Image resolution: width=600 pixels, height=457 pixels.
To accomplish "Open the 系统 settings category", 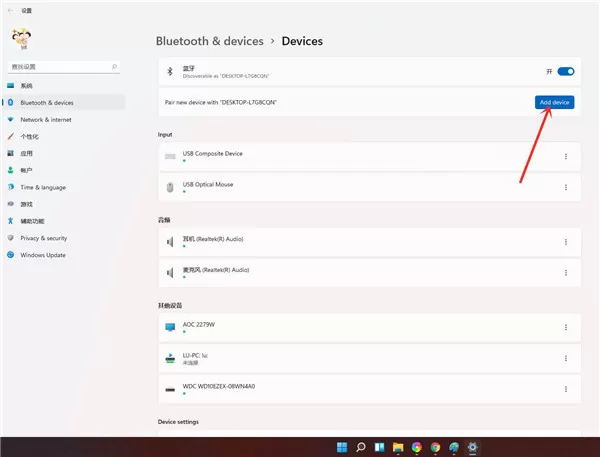I will [x=64, y=86].
